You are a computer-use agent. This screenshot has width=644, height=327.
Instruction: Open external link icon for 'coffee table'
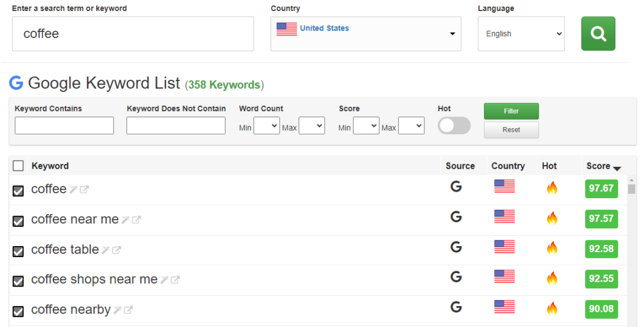point(117,250)
